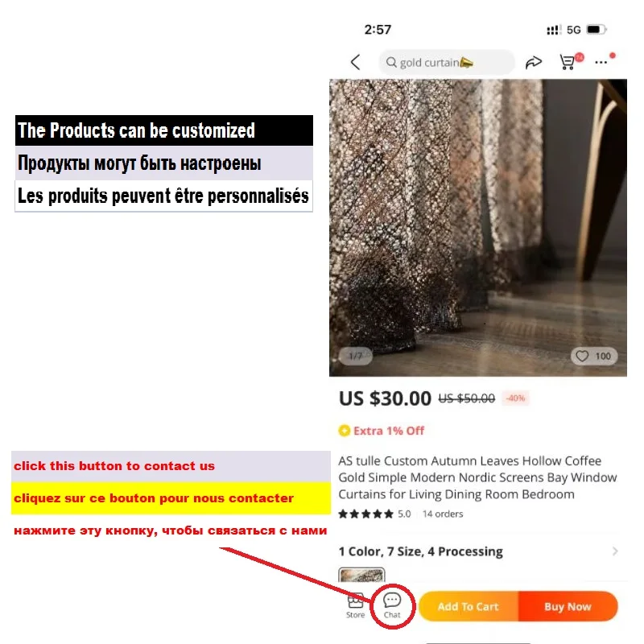The height and width of the screenshot is (644, 644).
Task: Tap the back arrow icon
Action: tap(356, 63)
